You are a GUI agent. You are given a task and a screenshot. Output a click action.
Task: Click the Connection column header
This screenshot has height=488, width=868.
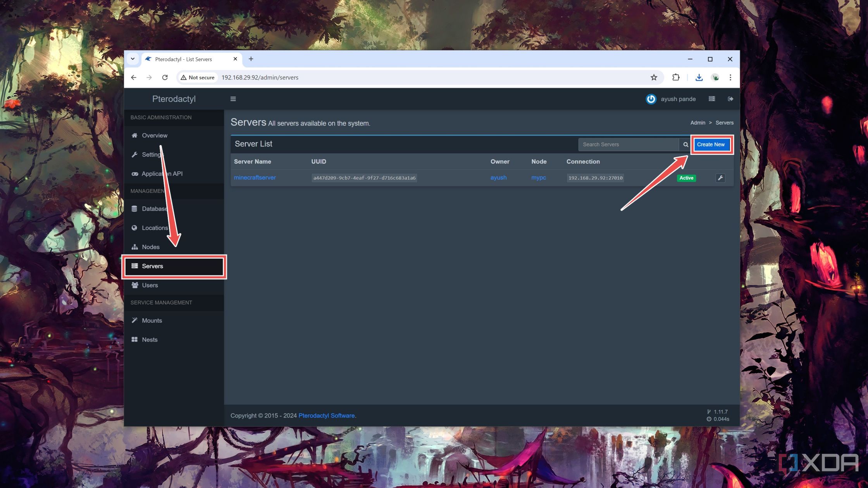pos(583,162)
